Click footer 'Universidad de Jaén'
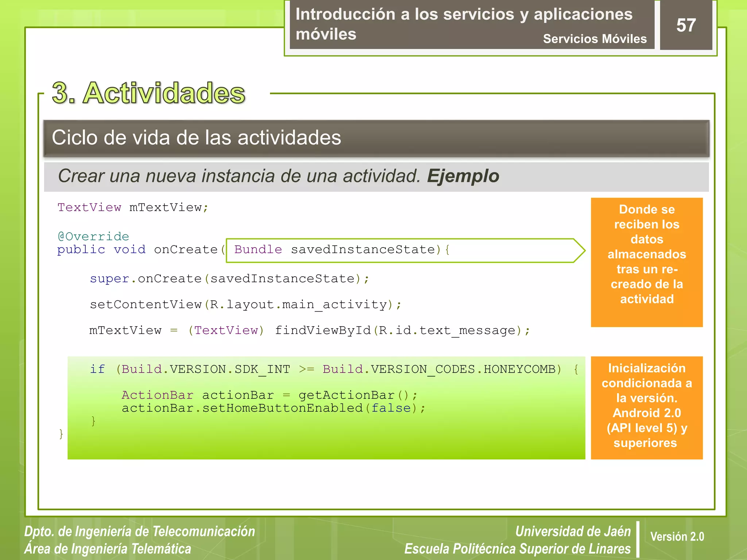The image size is (747, 560). coord(573,531)
